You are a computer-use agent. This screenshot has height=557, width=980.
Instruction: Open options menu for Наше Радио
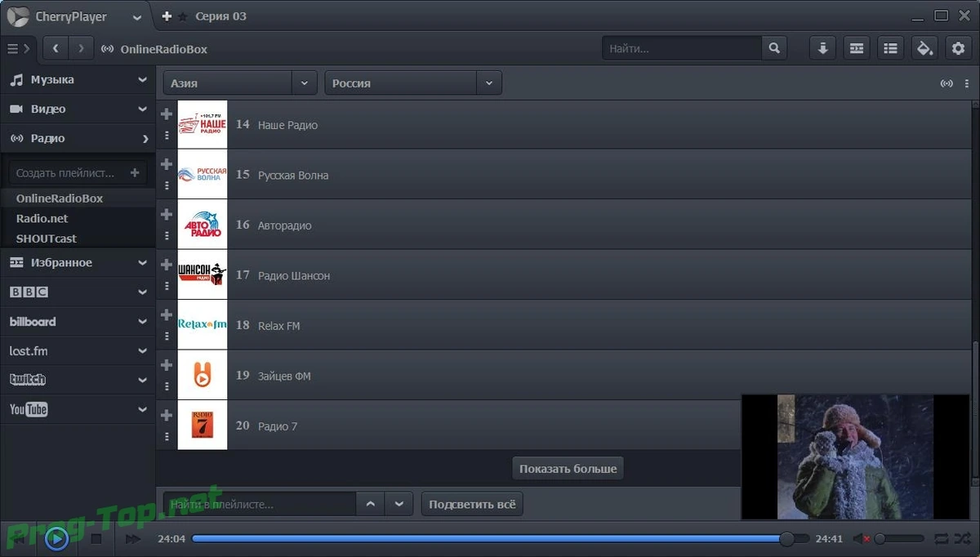167,136
